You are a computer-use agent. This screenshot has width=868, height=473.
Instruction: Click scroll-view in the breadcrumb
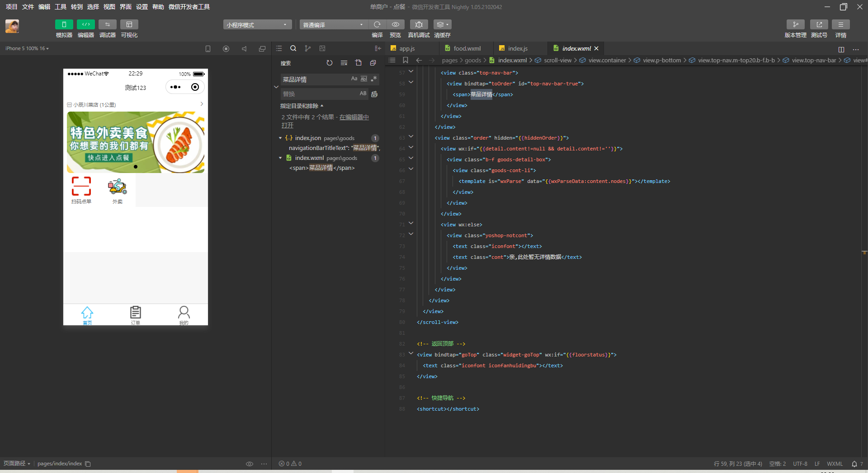[x=558, y=60]
